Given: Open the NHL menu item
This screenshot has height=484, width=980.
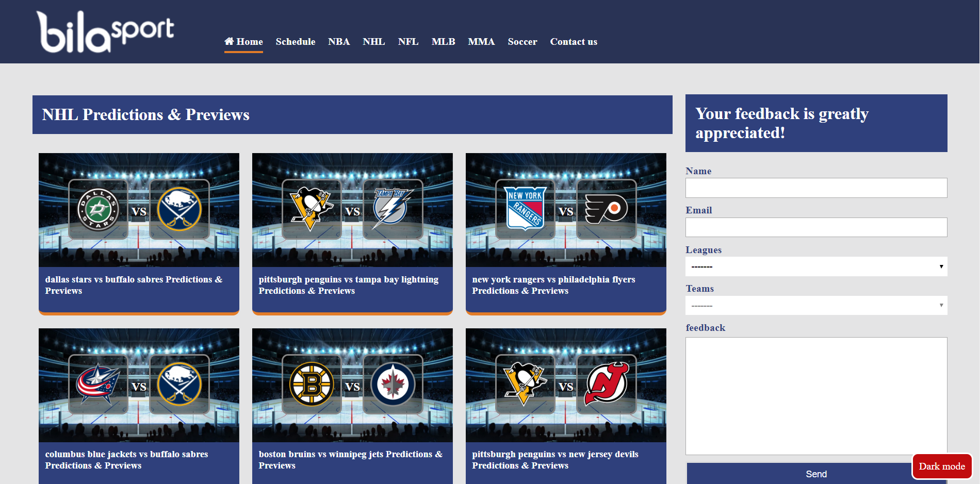Looking at the screenshot, I should (x=374, y=42).
